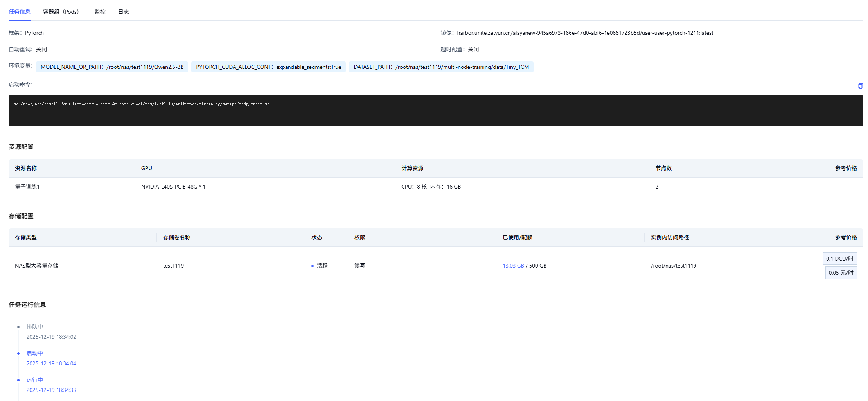Click the 0.05 元/时 price tag
The width and height of the screenshot is (868, 401).
(x=841, y=273)
